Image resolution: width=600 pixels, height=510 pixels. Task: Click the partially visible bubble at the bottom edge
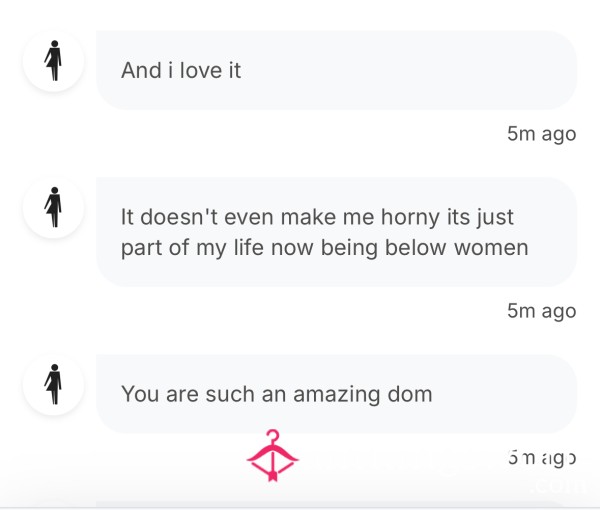(336, 505)
